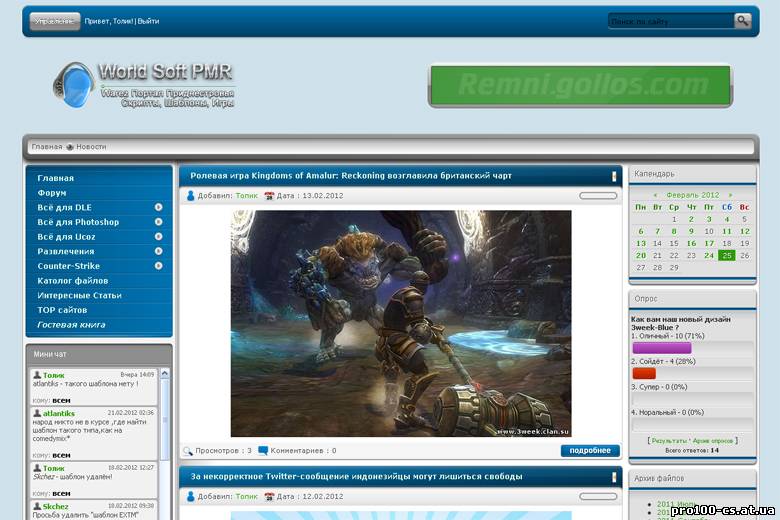780x520 pixels.
Task: Click the site search input field
Action: pos(671,21)
